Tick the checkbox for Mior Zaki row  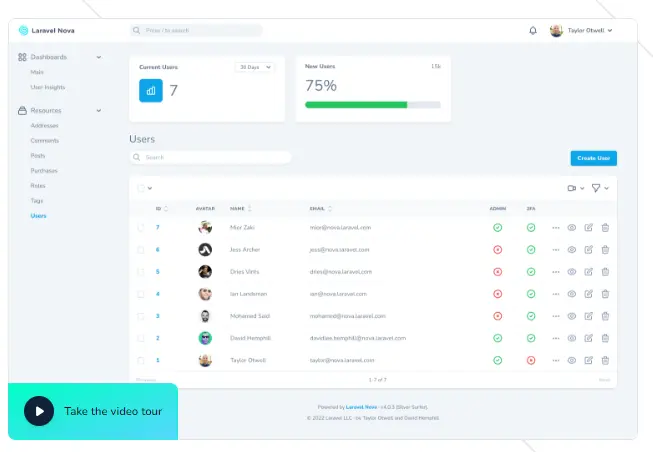141,228
